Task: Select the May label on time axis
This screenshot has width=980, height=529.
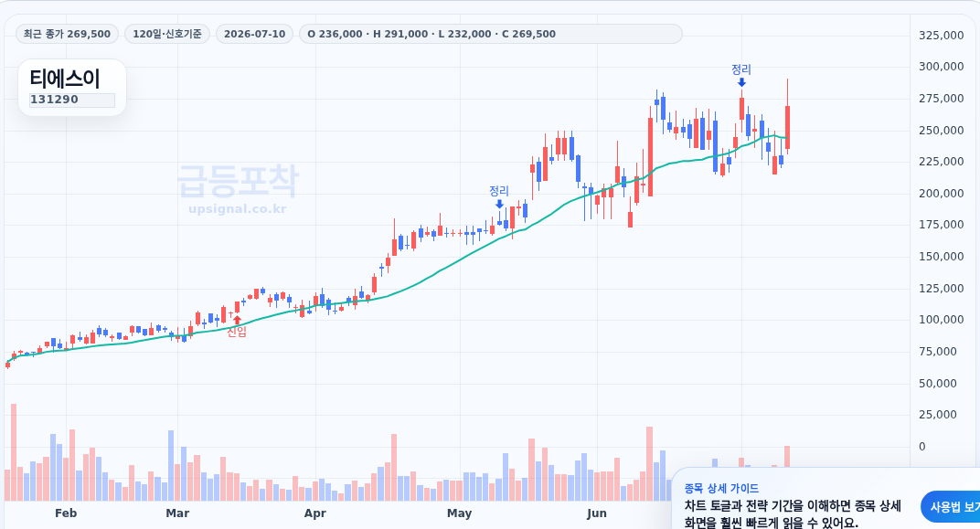Action: click(x=459, y=513)
